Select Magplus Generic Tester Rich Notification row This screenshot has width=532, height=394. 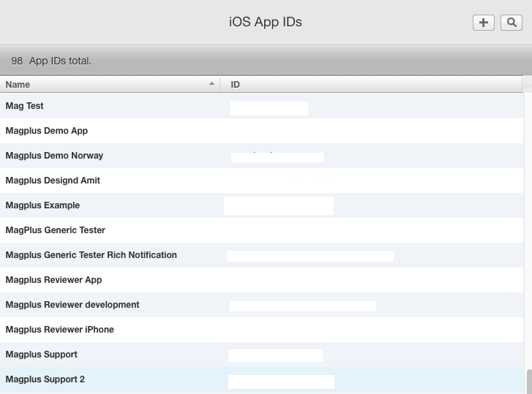click(261, 255)
